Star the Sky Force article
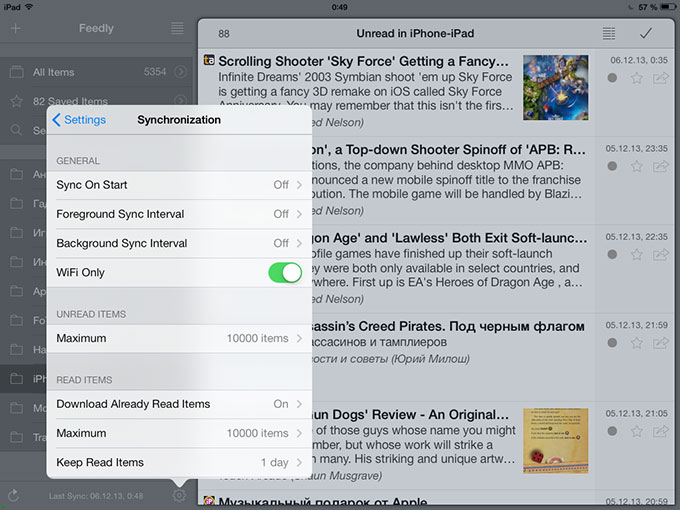The image size is (680, 510). click(636, 78)
